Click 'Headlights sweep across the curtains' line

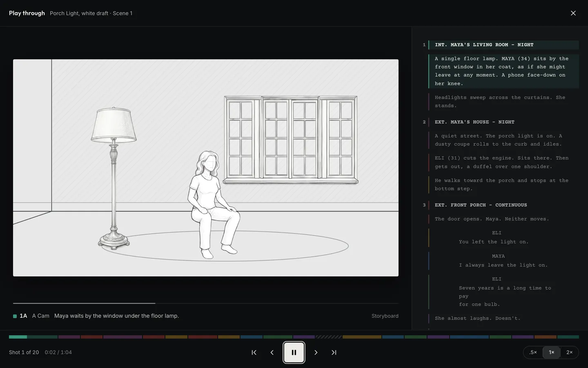tap(503, 101)
